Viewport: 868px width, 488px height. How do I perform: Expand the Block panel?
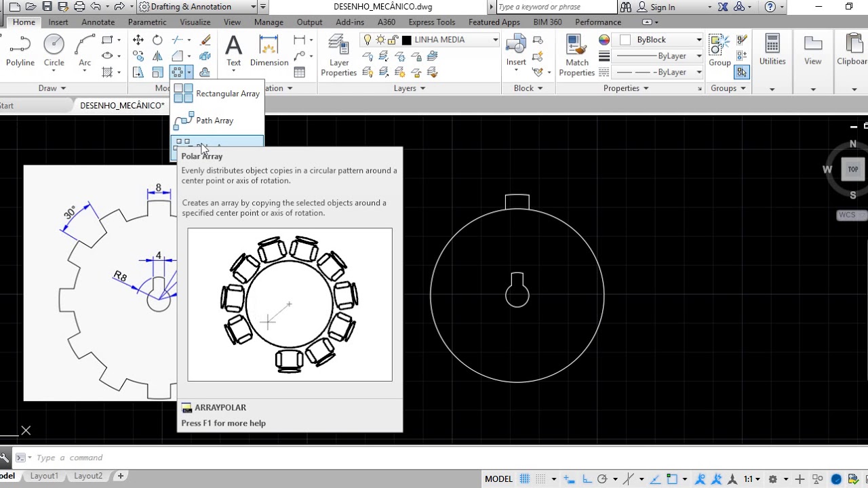tap(528, 88)
